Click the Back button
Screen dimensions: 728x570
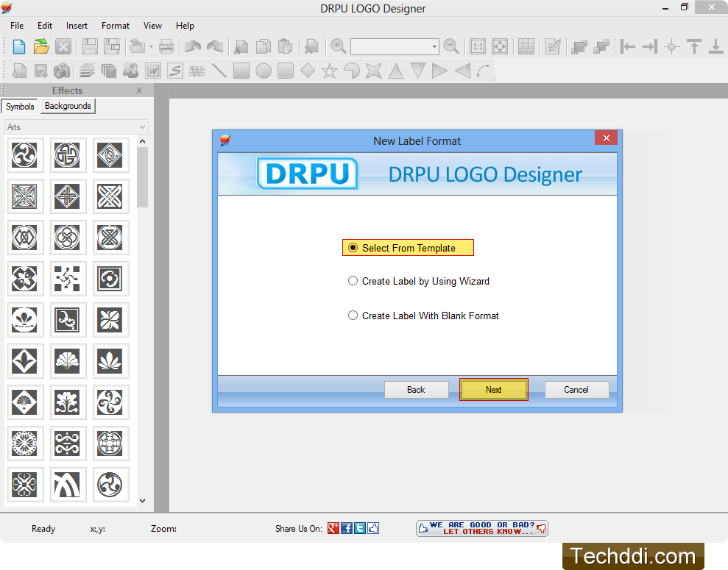[416, 390]
